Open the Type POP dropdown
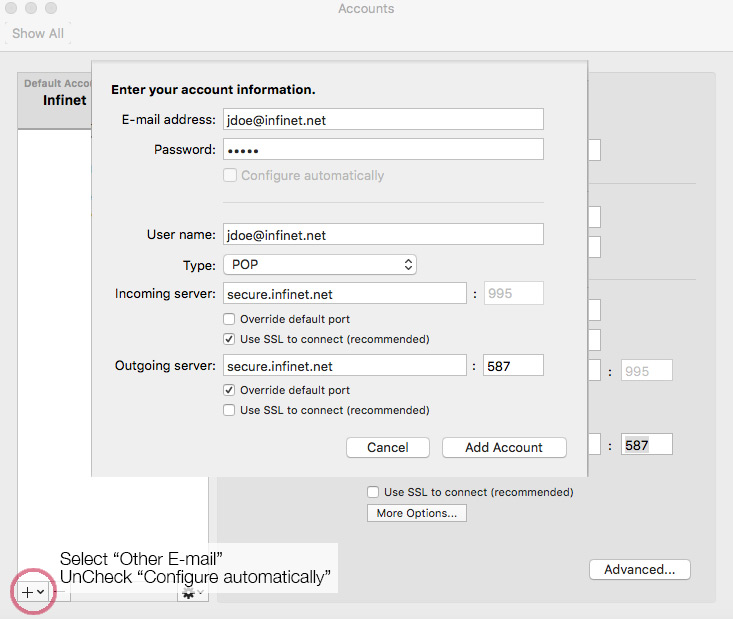This screenshot has height=619, width=733. 320,265
